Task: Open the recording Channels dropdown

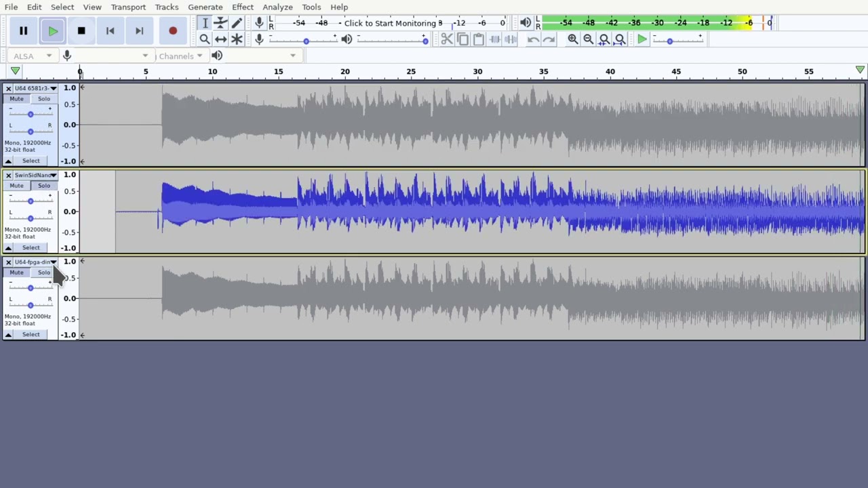Action: (180, 56)
